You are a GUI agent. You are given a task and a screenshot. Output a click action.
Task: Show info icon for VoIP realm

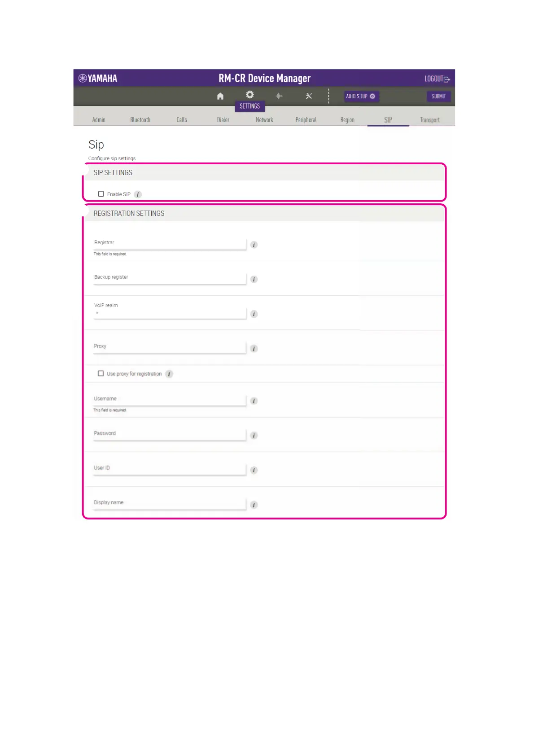pos(254,314)
